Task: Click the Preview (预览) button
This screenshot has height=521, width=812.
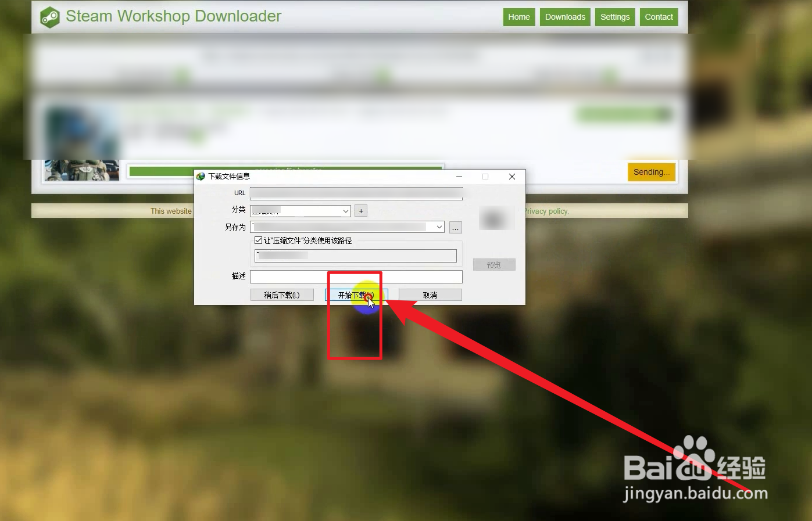Action: [x=494, y=265]
